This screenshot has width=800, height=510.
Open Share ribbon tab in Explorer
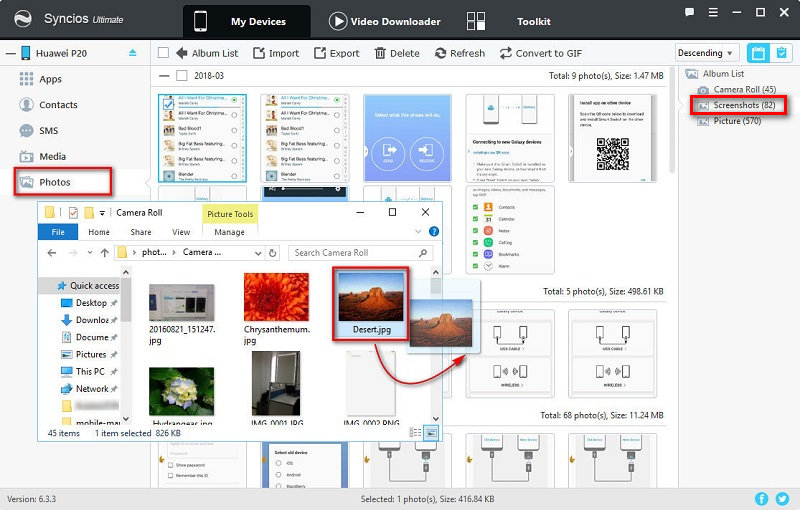pyautogui.click(x=141, y=232)
